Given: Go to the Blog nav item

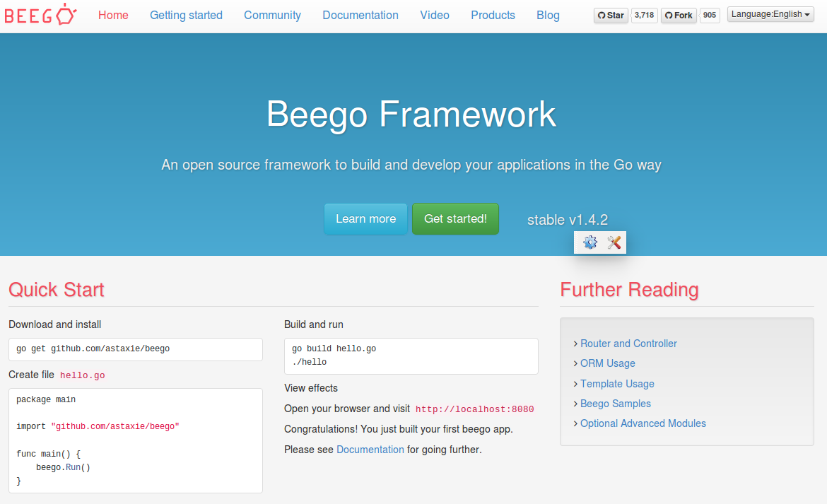Looking at the screenshot, I should pos(548,16).
